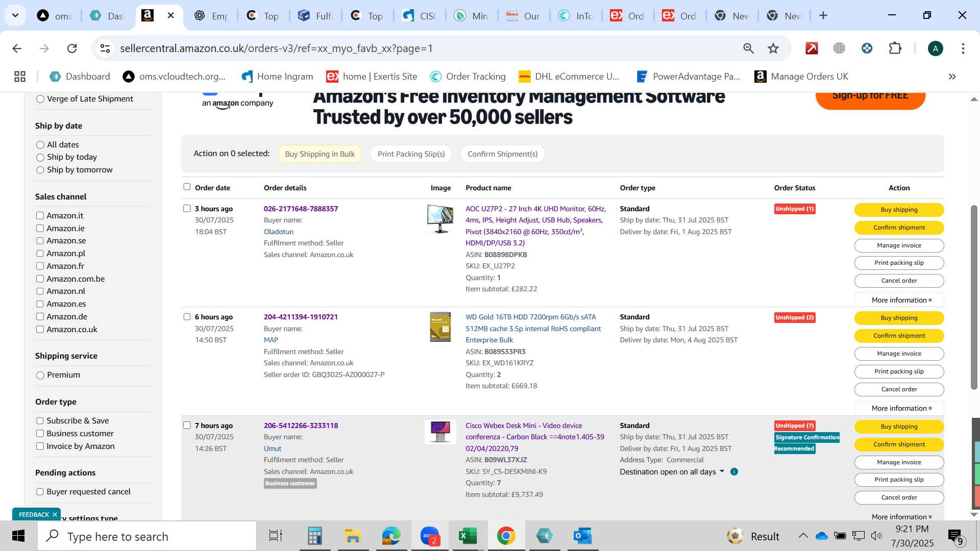Screen dimensions: 980x551
Task: Show more bookmarks with the double chevron
Action: coord(952,77)
